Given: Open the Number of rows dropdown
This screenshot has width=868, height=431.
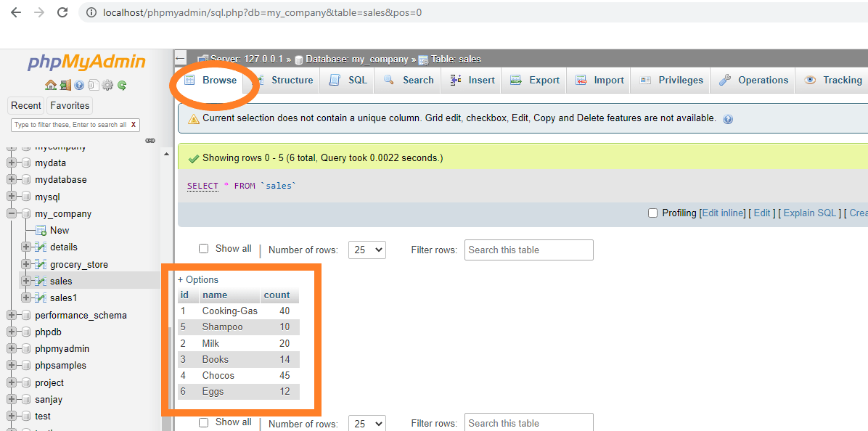Looking at the screenshot, I should (x=367, y=249).
